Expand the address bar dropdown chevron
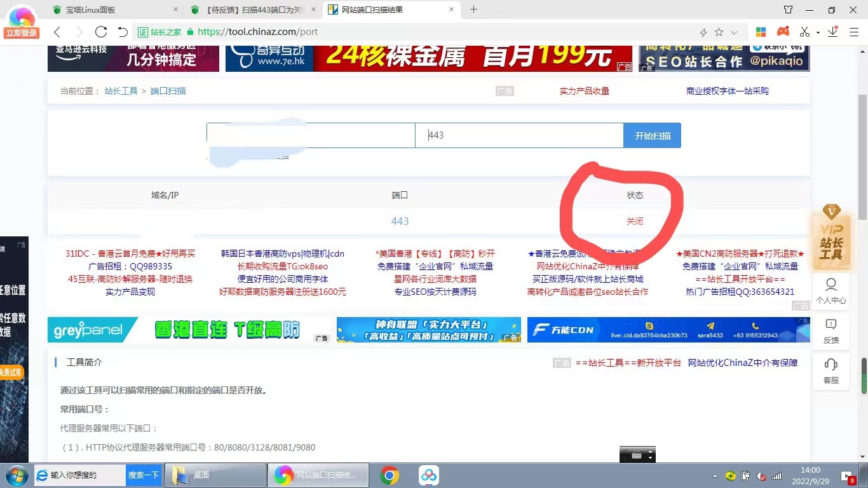The height and width of the screenshot is (488, 868). (x=735, y=32)
